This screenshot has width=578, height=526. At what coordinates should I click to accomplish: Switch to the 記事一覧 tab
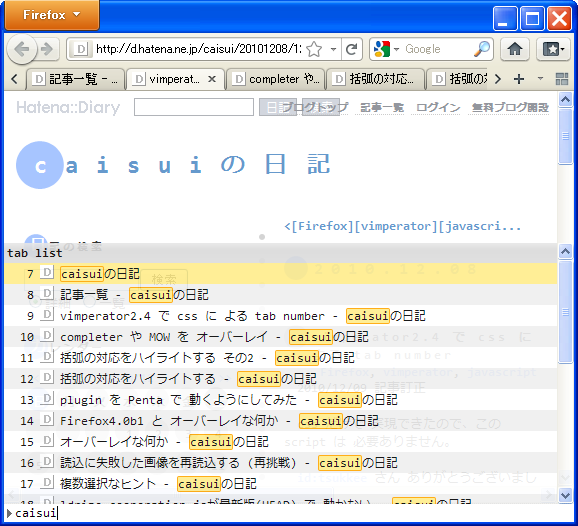click(75, 79)
